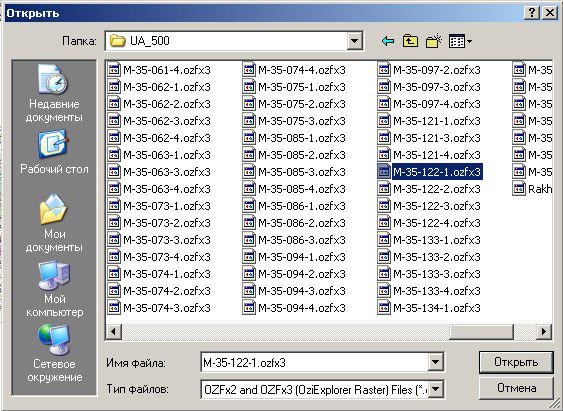This screenshot has width=563, height=411.
Task: Click the help question mark button
Action: 532,13
